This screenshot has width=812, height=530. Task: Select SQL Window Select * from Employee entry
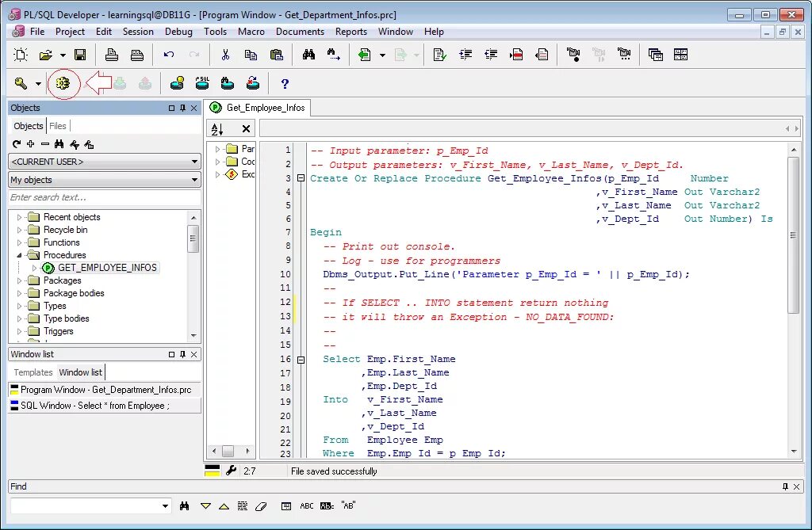[105, 406]
